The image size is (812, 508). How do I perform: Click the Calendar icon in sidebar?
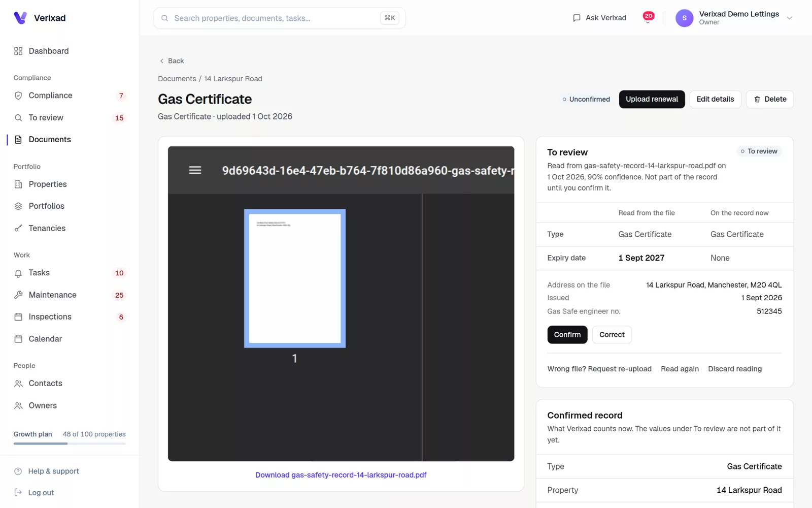tap(18, 339)
